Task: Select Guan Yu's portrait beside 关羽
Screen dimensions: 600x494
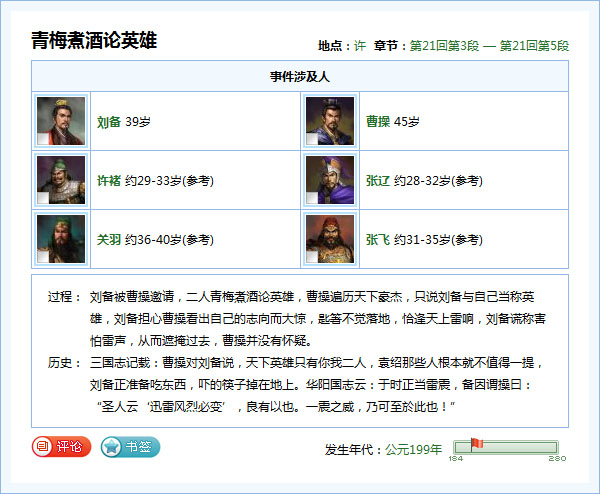Action: coord(61,239)
